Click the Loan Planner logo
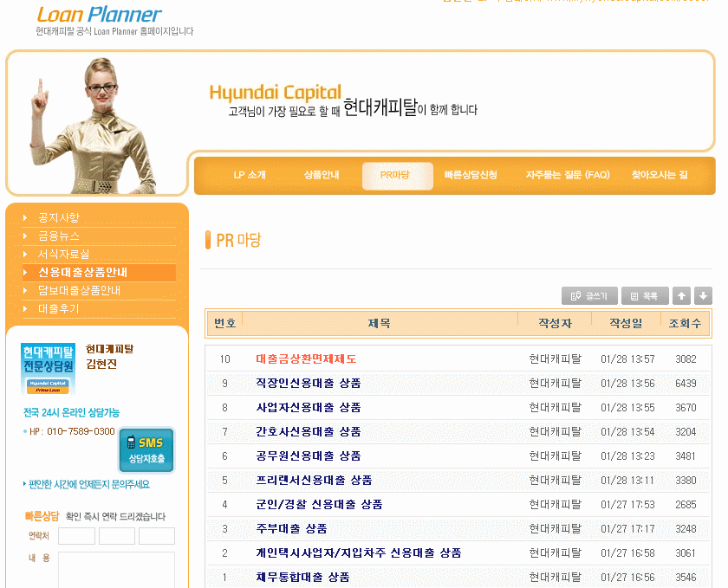 coord(99,15)
